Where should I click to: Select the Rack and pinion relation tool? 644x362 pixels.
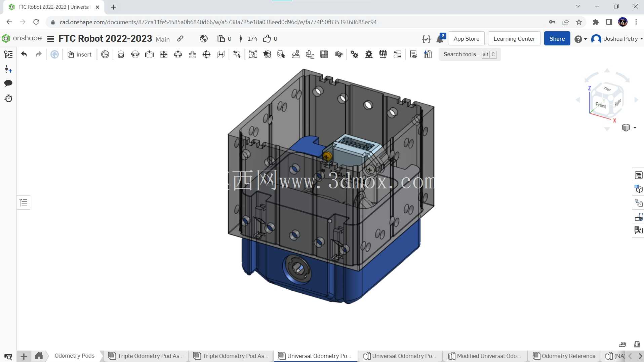369,55
